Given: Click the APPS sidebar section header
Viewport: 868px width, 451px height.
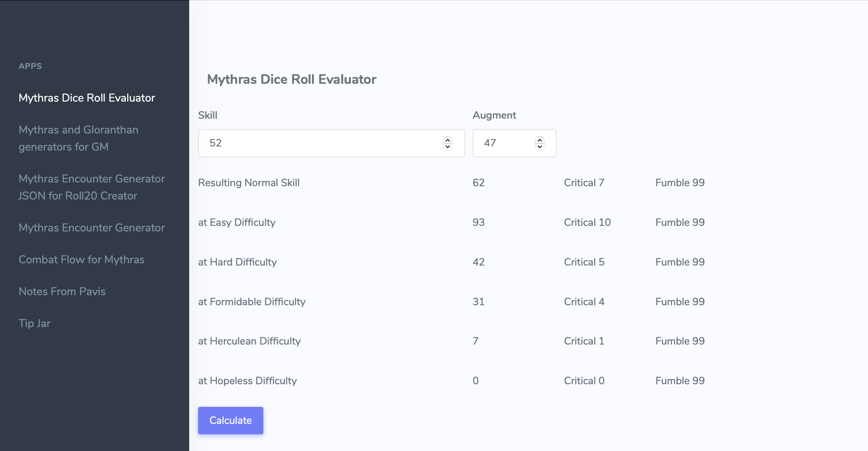Looking at the screenshot, I should 30,66.
